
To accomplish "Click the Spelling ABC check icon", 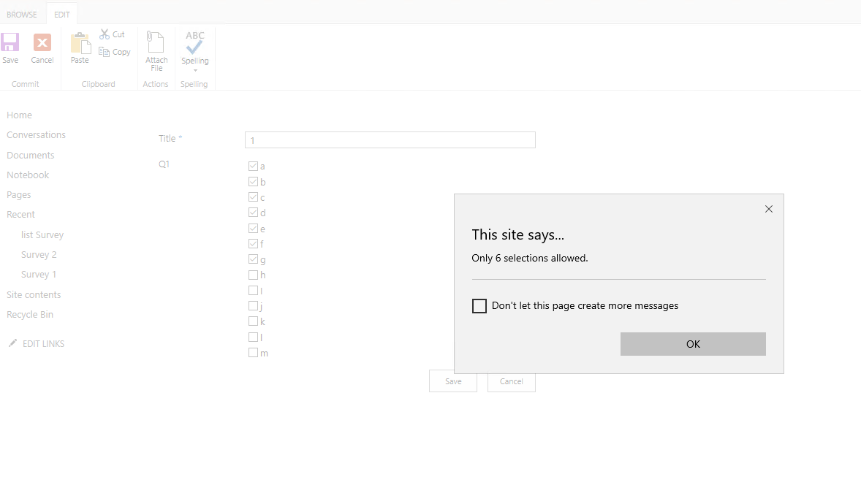I will pos(195,43).
